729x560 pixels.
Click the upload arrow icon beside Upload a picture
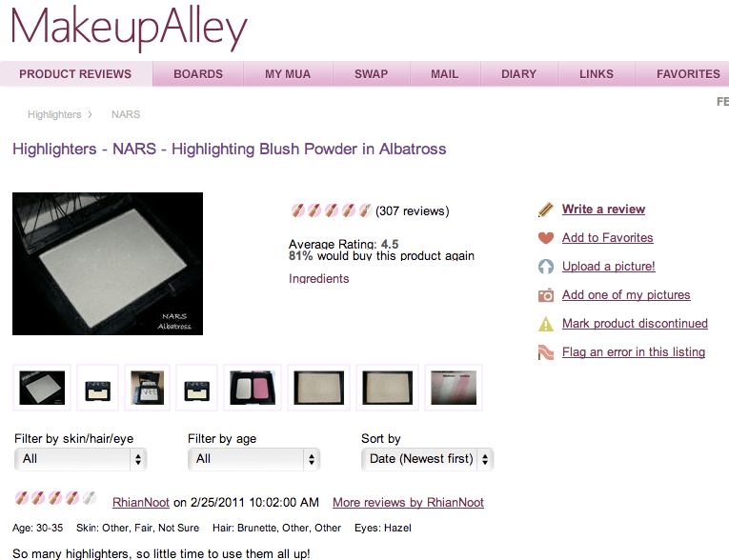tap(546, 267)
